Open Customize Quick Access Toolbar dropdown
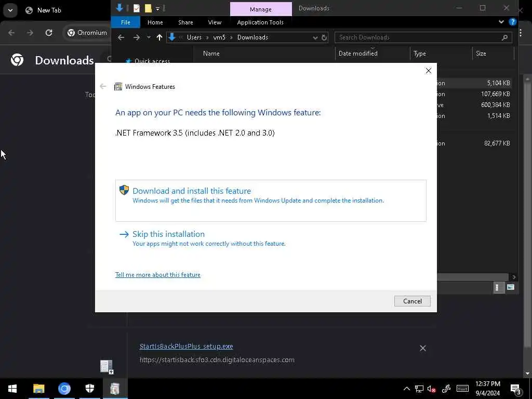The width and height of the screenshot is (532, 399). (158, 8)
